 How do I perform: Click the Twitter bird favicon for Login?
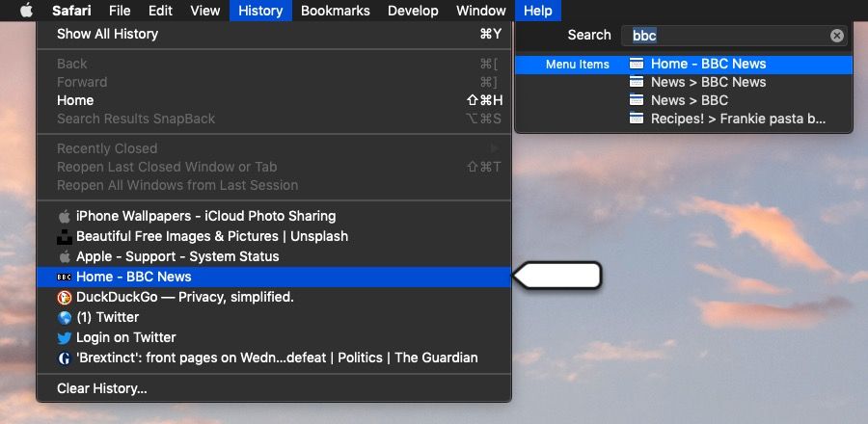(65, 337)
